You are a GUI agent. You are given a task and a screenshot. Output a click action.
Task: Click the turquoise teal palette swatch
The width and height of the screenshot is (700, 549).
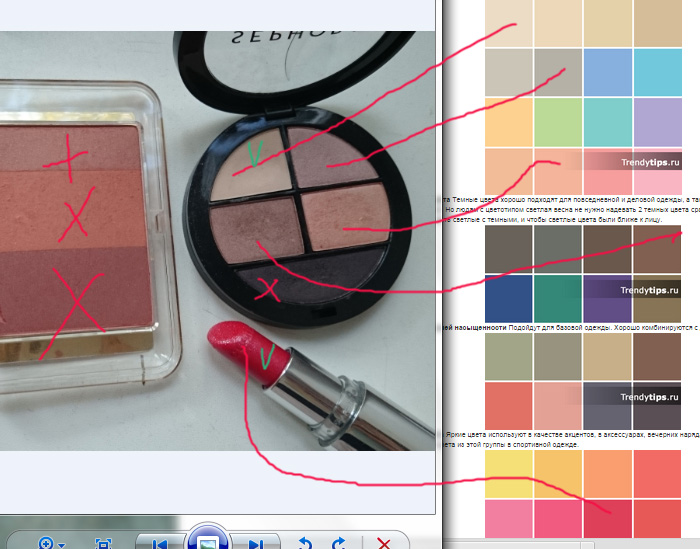(x=559, y=298)
